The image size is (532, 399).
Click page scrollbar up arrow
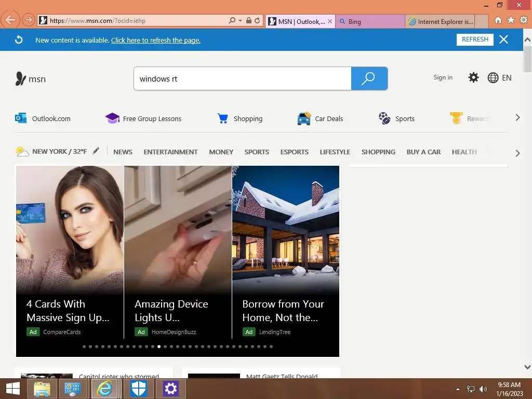(527, 39)
